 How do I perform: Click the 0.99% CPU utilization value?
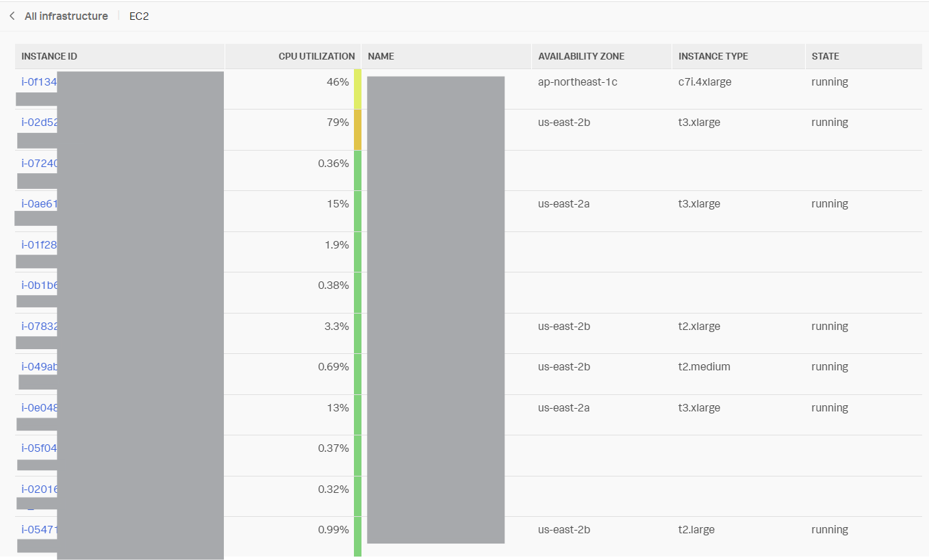(333, 530)
